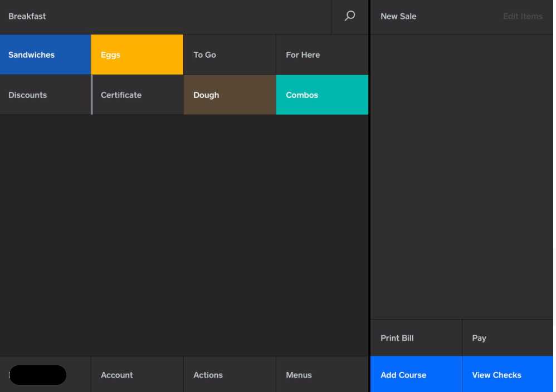556x392 pixels.
Task: Select the blue Sandwiches category tile
Action: point(45,55)
